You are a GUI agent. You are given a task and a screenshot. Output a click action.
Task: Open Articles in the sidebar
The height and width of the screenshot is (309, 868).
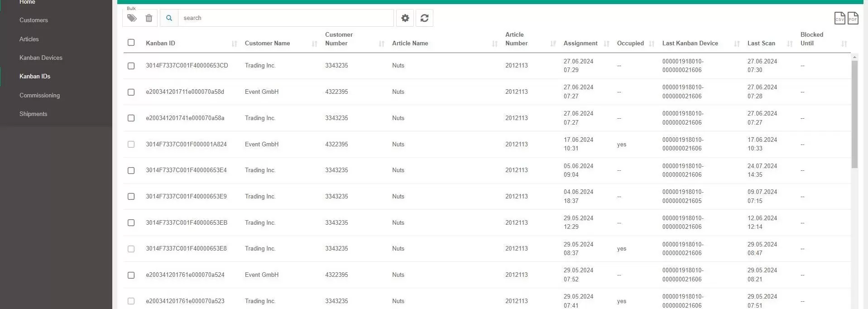coord(29,39)
